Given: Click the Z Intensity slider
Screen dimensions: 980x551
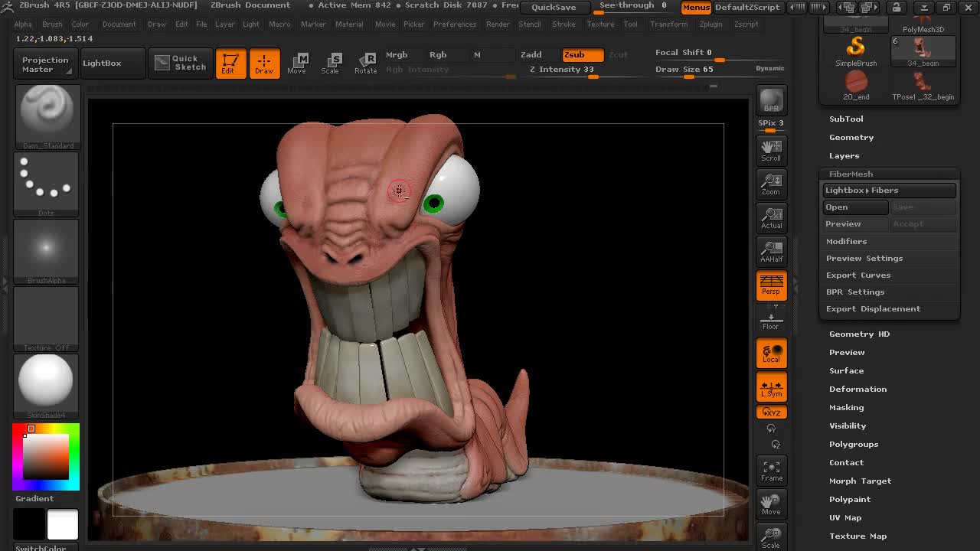Looking at the screenshot, I should pos(562,70).
